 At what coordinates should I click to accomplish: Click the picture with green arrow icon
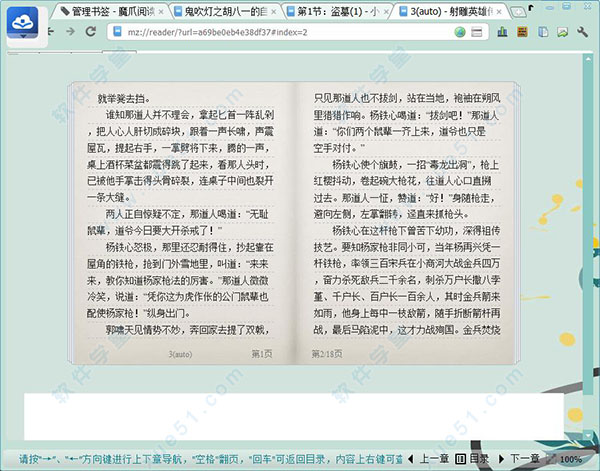(x=562, y=33)
